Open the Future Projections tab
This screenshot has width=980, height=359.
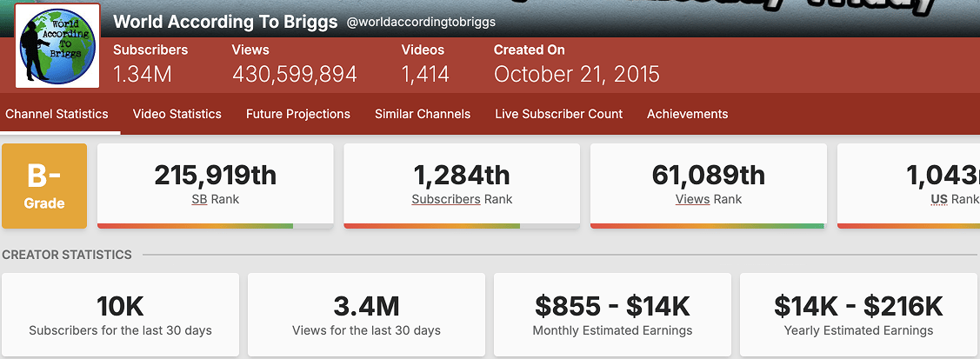tap(298, 114)
